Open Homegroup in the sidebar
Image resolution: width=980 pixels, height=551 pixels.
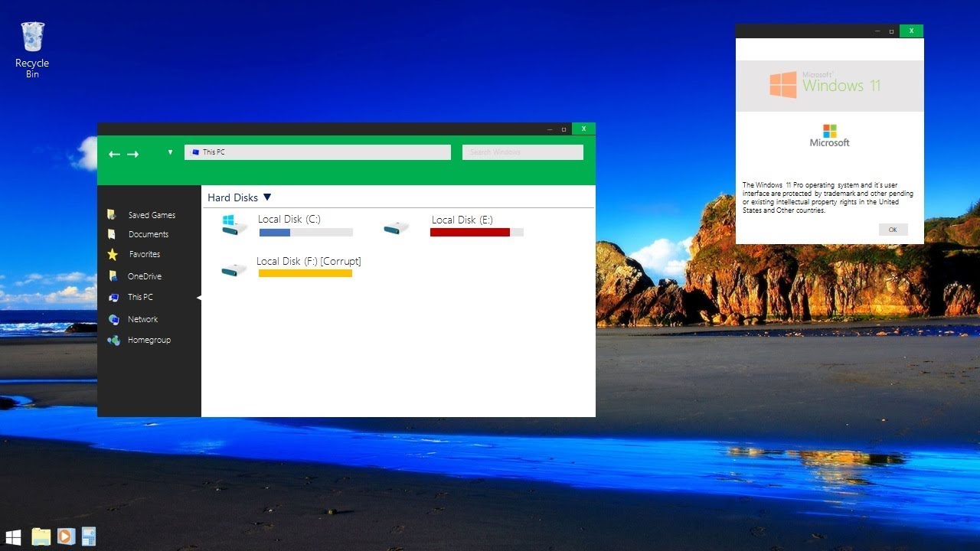tap(149, 340)
